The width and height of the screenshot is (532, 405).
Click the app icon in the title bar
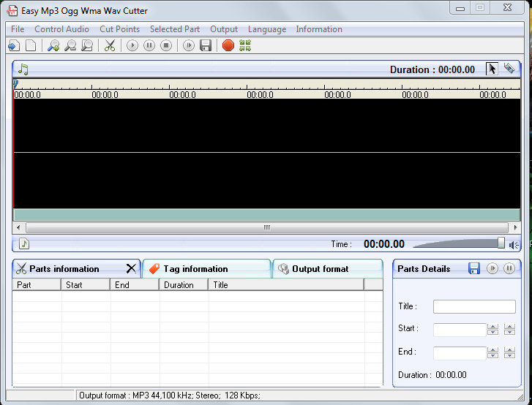pyautogui.click(x=12, y=11)
